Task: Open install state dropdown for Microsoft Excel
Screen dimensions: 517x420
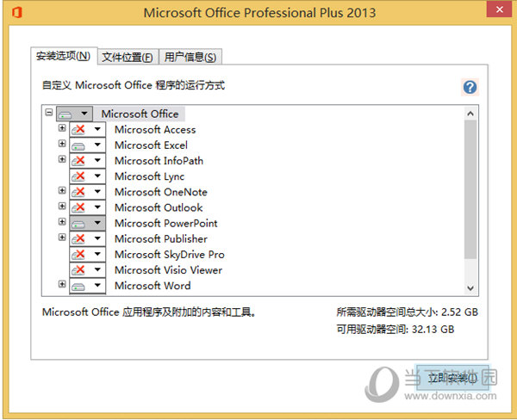Action: (87, 145)
